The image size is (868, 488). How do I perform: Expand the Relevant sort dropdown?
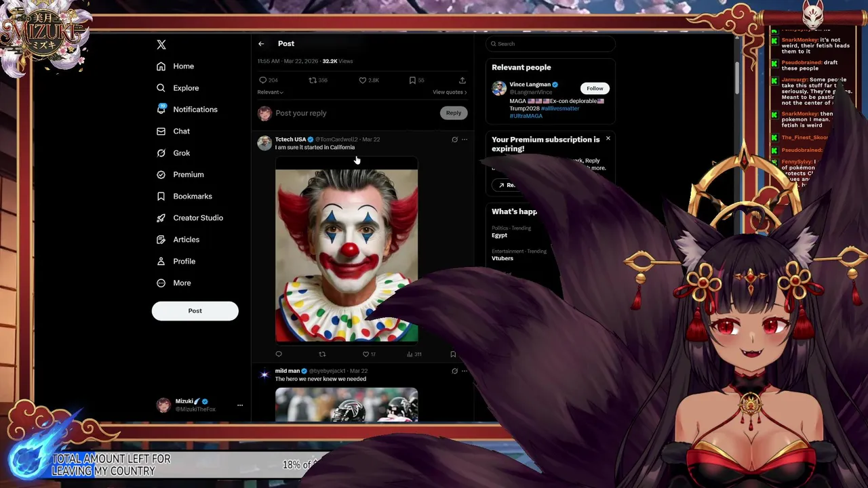pyautogui.click(x=270, y=92)
